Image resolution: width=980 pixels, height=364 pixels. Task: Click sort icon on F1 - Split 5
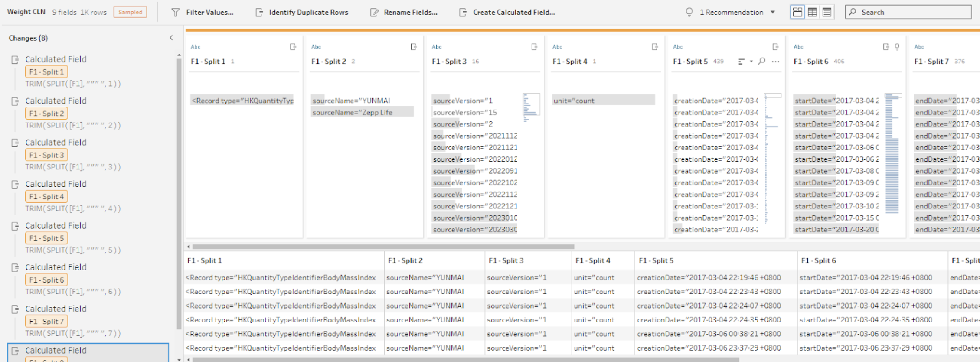pos(742,62)
